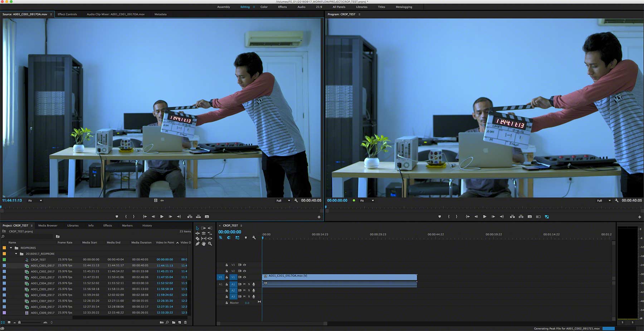Screen dimensions: 644x331
Task: Open timeline display settings wrench
Action: coord(254,238)
